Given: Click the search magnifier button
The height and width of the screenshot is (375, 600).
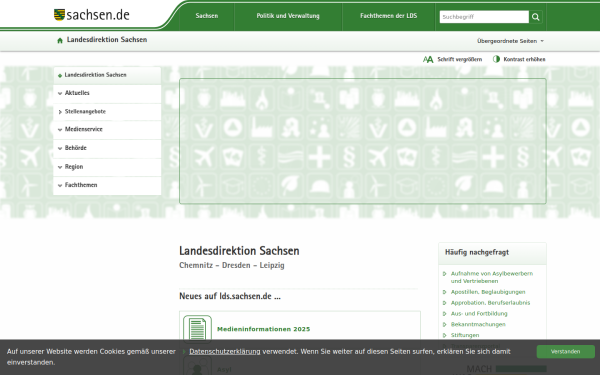Looking at the screenshot, I should click(536, 17).
